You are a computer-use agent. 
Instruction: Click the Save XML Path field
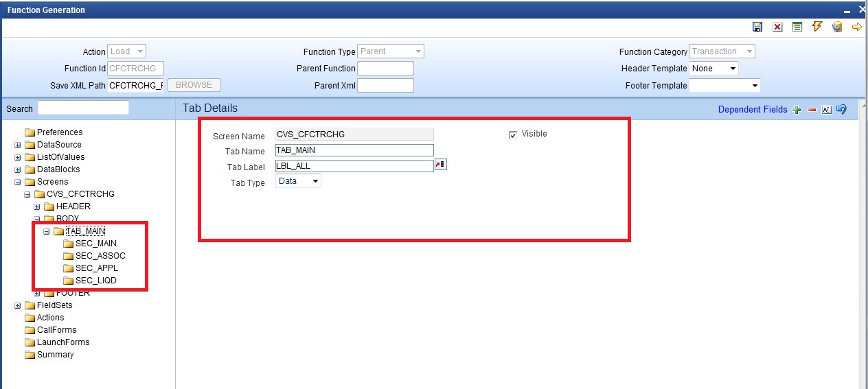[136, 86]
